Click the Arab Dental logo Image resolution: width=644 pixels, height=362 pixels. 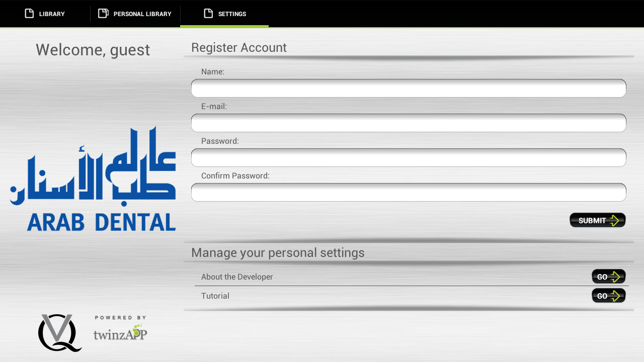click(93, 178)
